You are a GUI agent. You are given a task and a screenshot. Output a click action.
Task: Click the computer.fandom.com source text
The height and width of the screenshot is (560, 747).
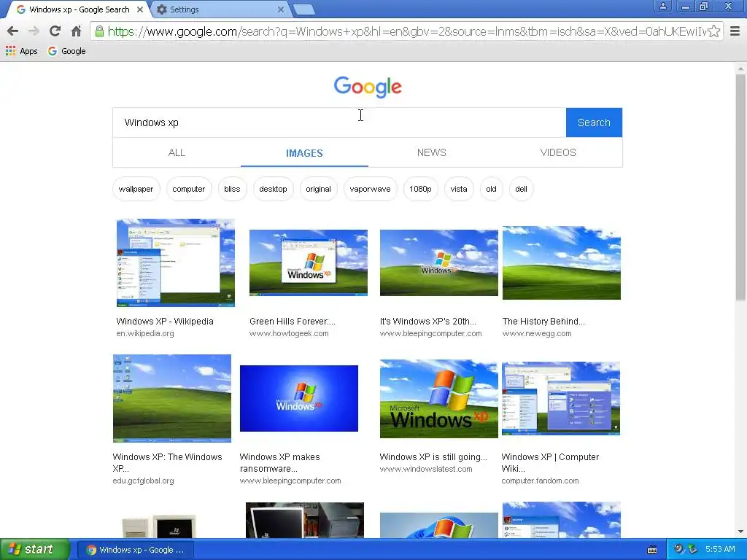click(541, 481)
